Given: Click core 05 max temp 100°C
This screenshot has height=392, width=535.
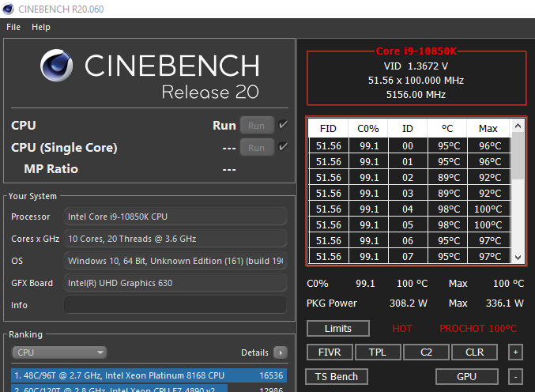Looking at the screenshot, I should pos(488,225).
